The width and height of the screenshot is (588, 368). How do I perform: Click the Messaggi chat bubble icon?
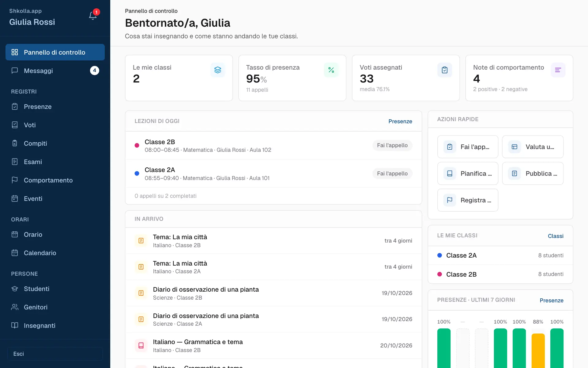(15, 71)
